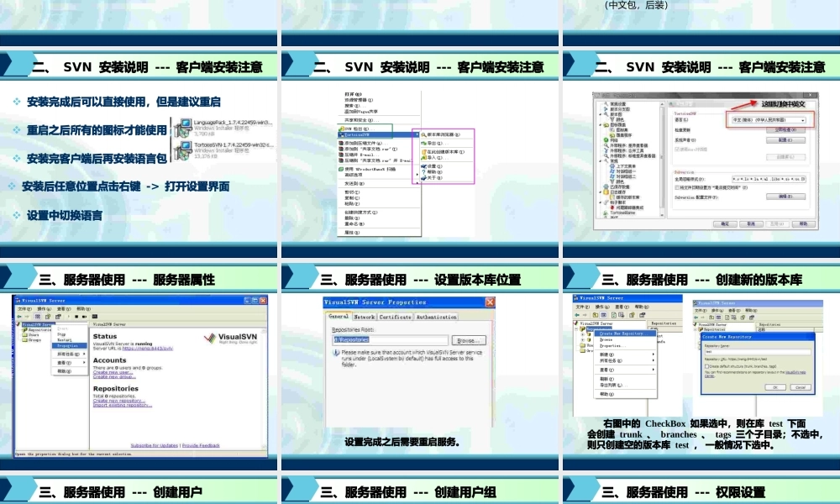Viewport: 840px width, 504px height.
Task: Collapse the 日志缓存 tree node
Action: tap(601, 192)
